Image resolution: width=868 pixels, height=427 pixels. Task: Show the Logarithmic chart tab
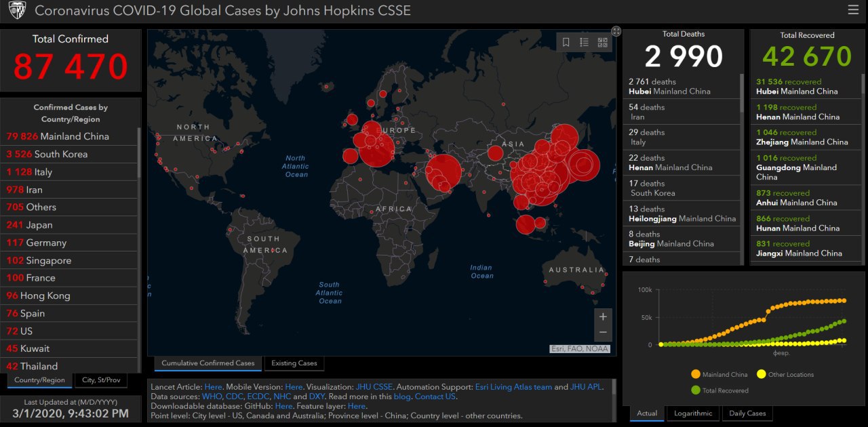[693, 413]
